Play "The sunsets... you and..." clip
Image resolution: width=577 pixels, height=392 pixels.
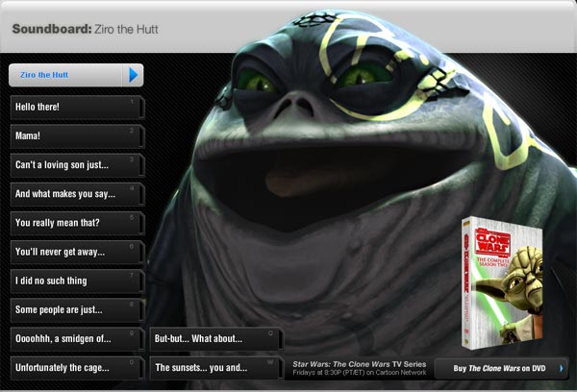216,368
